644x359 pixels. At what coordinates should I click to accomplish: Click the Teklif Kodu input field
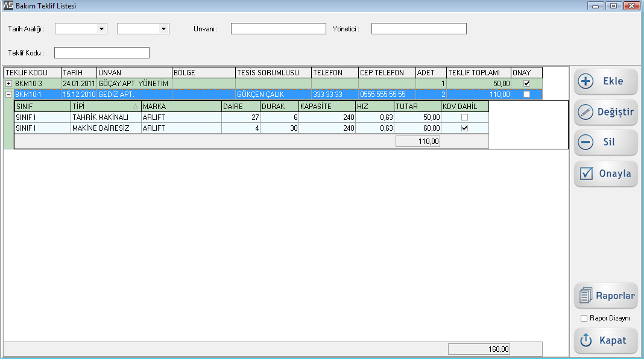(x=102, y=52)
